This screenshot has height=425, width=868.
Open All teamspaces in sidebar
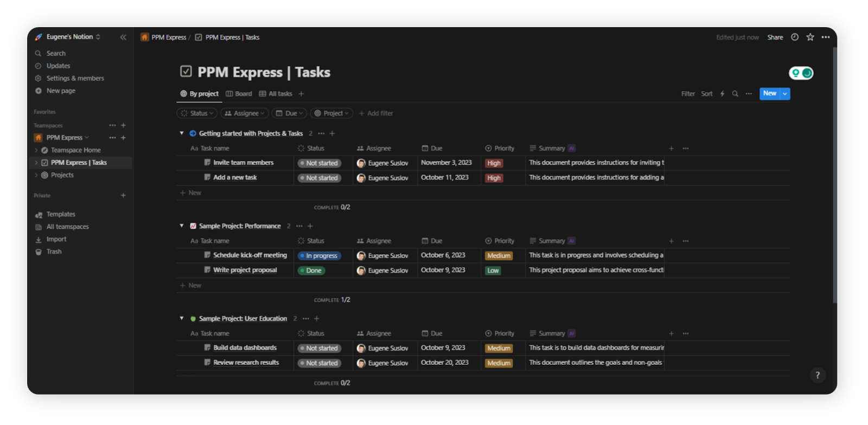(x=67, y=227)
